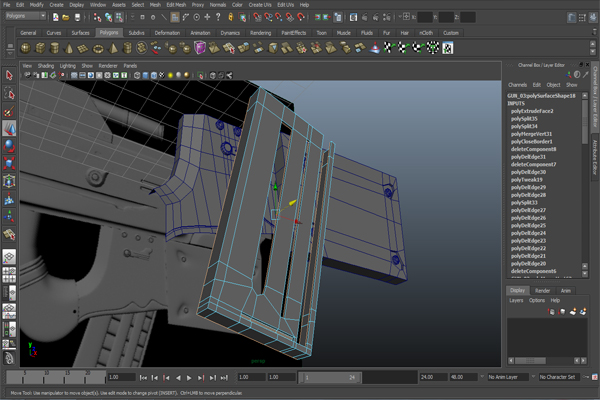Choose the Paint Selection brush tool
Image resolution: width=600 pixels, height=400 pixels.
point(9,111)
